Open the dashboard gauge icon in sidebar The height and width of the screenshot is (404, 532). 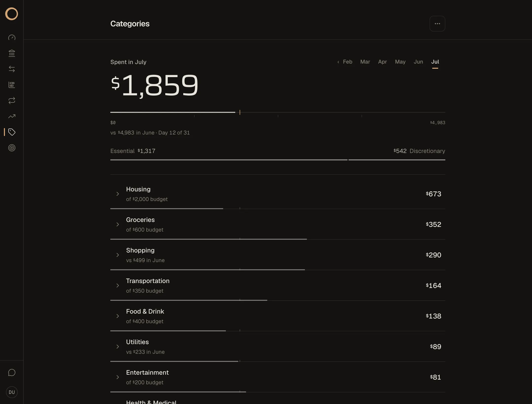tap(12, 37)
